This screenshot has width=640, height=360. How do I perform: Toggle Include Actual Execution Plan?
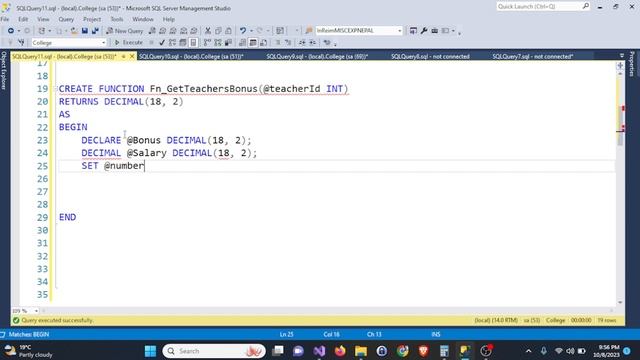point(207,42)
